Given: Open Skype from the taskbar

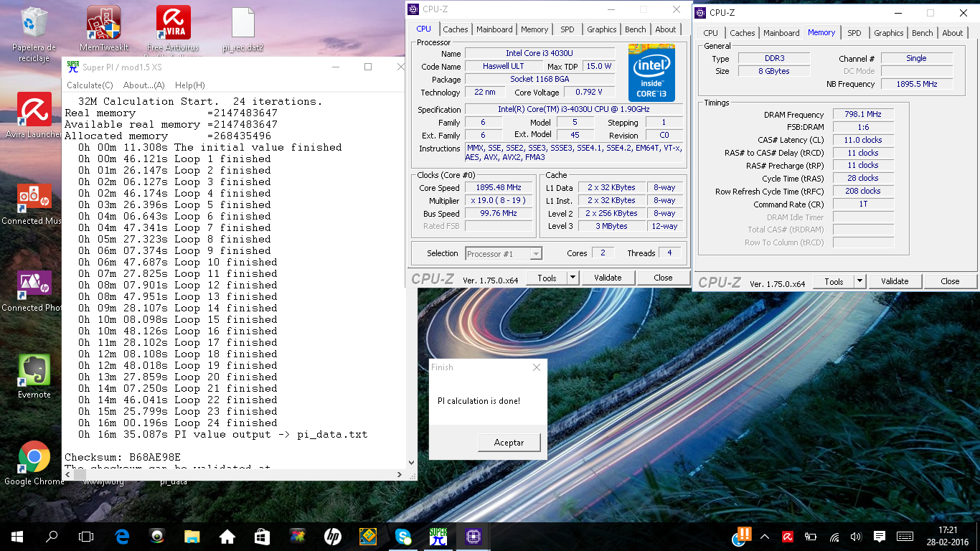Looking at the screenshot, I should click(x=402, y=536).
